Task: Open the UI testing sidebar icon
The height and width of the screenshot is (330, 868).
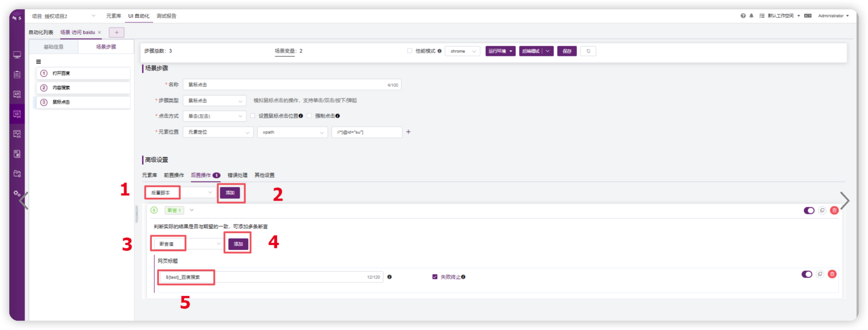Action: pos(17,114)
